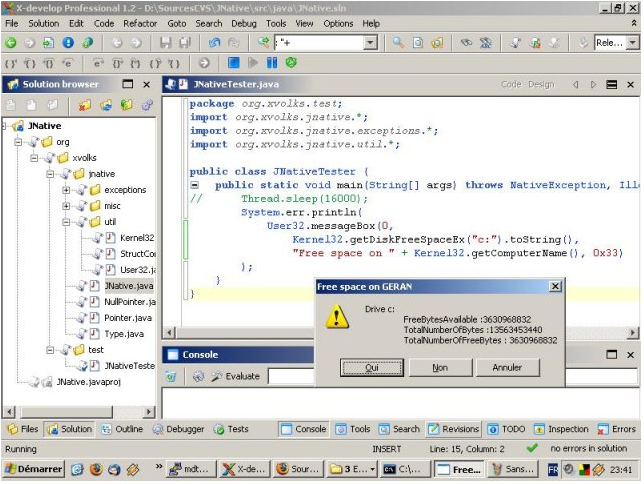This screenshot has height=484, width=644.
Task: Close the Free space on GERAN dialog
Action: (x=555, y=286)
